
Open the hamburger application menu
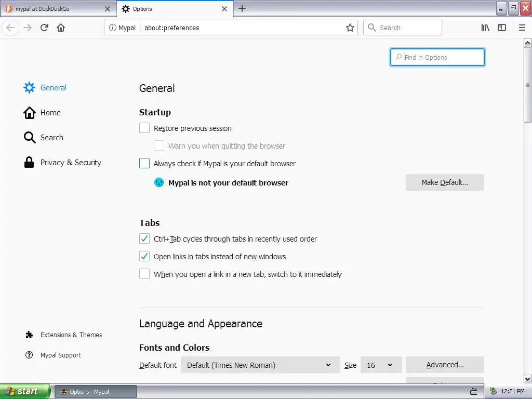522,28
